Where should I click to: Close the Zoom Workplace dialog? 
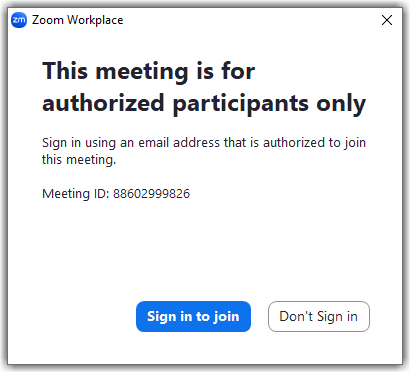pyautogui.click(x=387, y=20)
